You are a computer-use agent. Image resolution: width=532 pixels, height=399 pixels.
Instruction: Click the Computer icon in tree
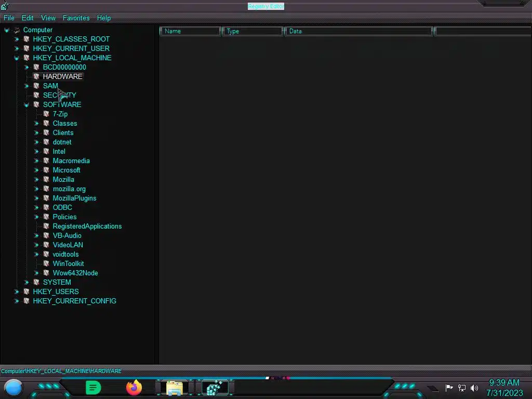tap(17, 30)
